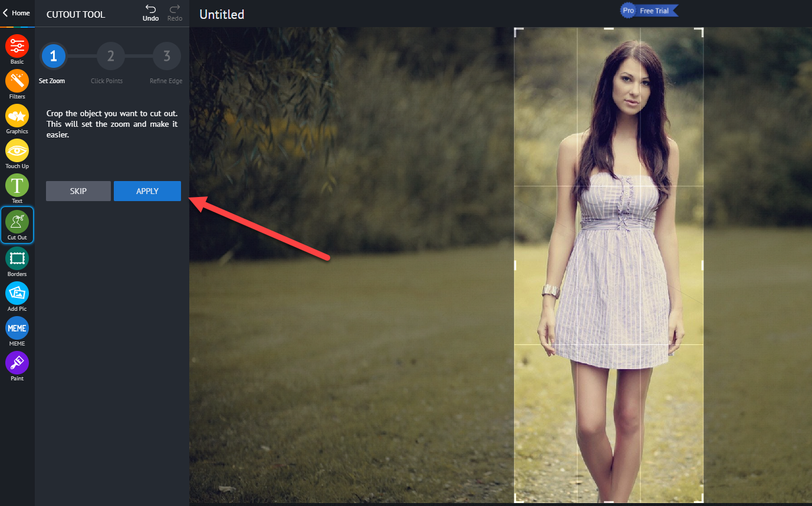Select step 3 Refine Edge

coord(167,56)
